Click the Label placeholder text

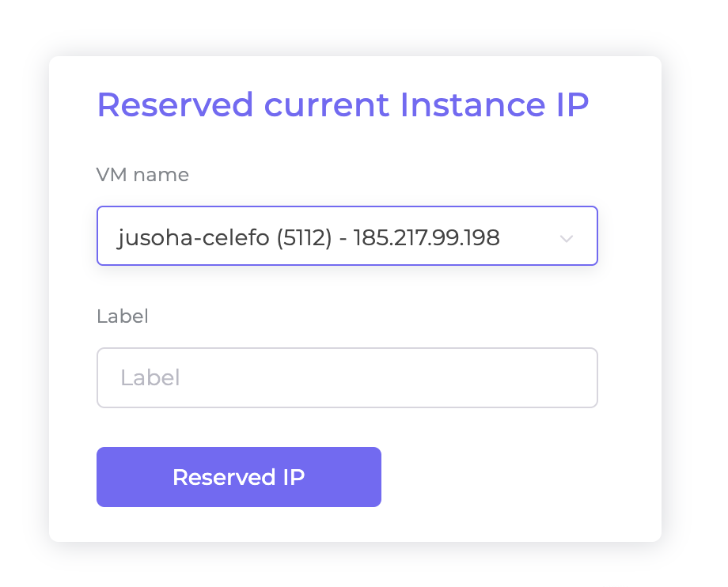[150, 377]
